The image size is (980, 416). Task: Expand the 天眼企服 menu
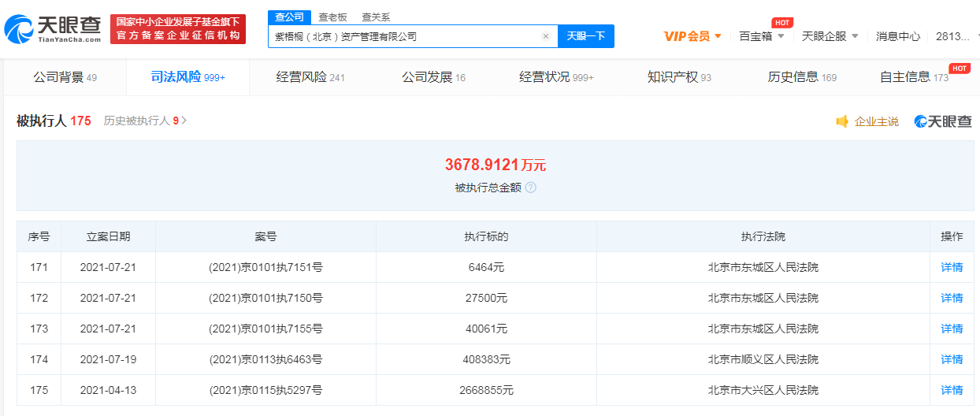pos(830,36)
